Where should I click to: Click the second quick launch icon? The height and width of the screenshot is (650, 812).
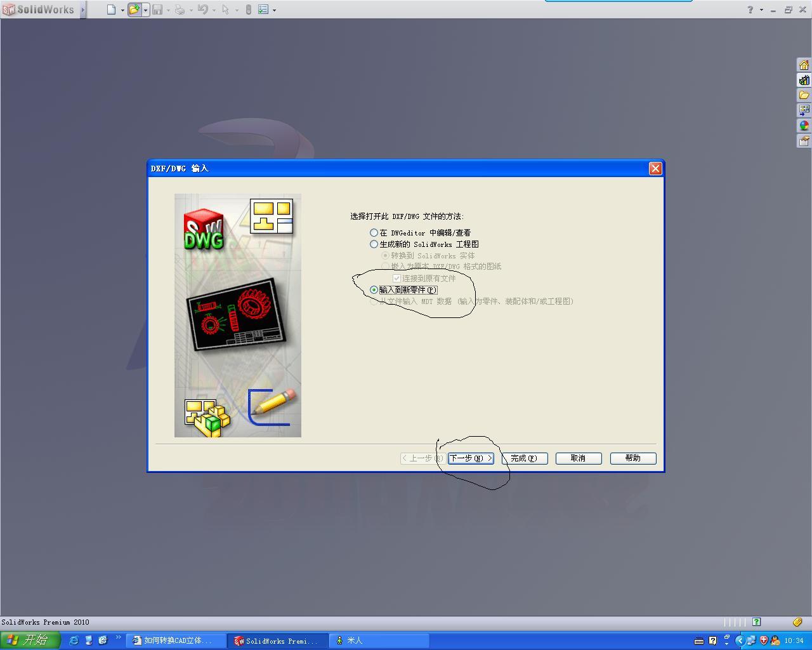coord(89,640)
